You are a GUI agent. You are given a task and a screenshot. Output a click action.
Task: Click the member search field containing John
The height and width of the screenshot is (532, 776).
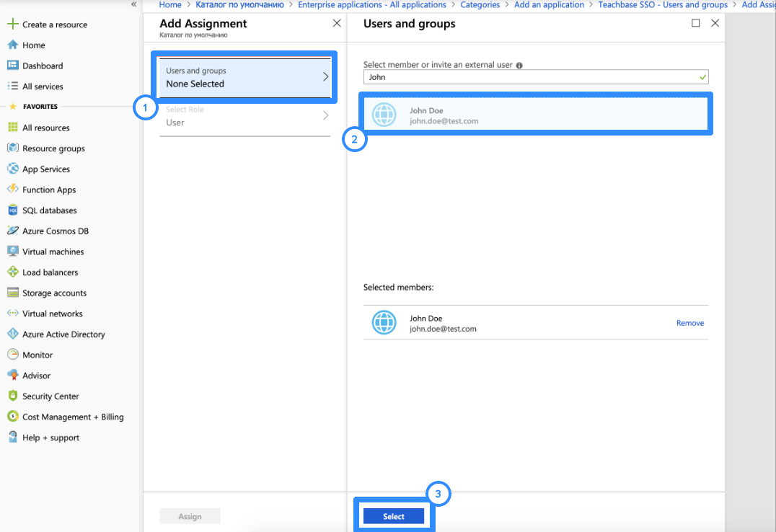pyautogui.click(x=534, y=76)
